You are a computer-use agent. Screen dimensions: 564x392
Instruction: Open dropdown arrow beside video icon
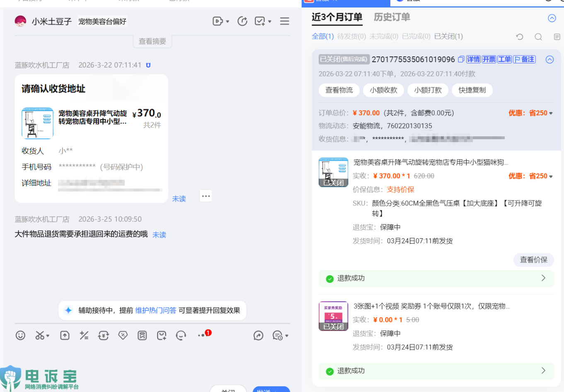click(228, 22)
